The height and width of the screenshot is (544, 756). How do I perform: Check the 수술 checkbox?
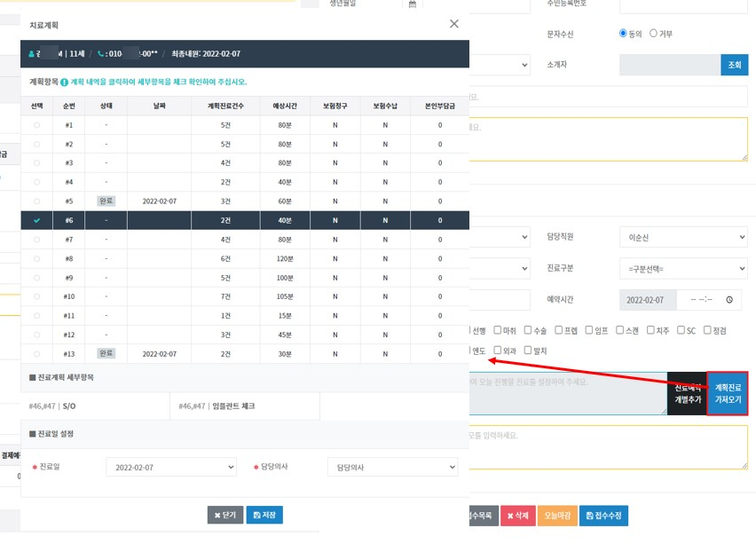pos(528,330)
